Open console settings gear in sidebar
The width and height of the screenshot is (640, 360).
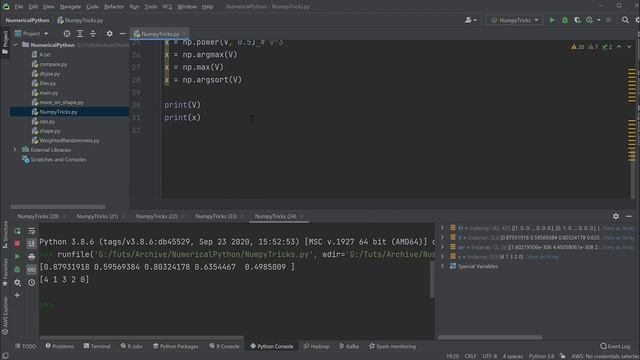coord(17,282)
